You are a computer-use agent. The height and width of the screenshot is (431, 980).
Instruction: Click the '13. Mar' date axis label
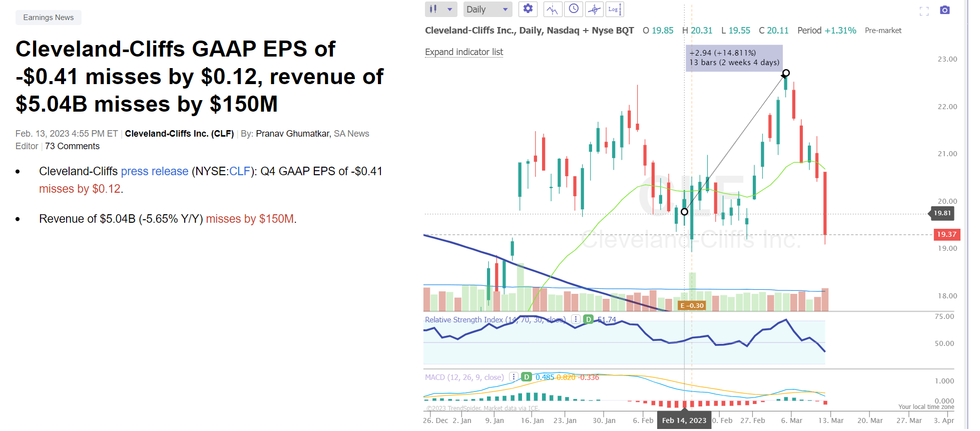coord(831,420)
